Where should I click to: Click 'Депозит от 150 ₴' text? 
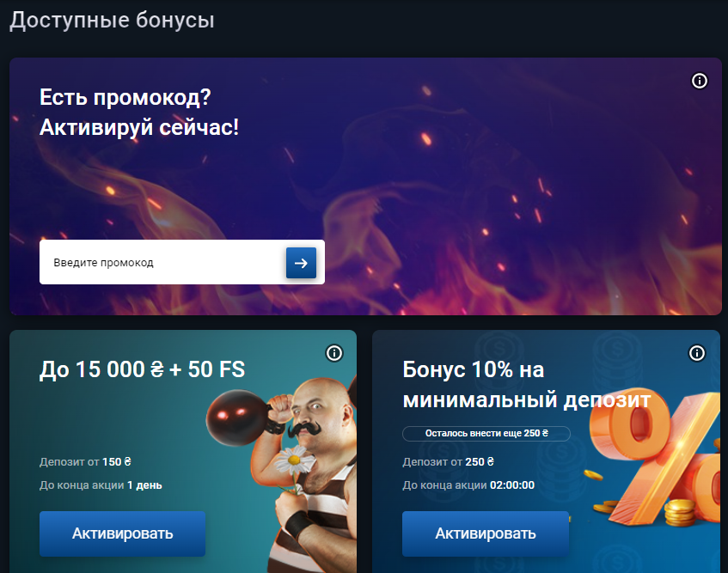[x=85, y=462]
